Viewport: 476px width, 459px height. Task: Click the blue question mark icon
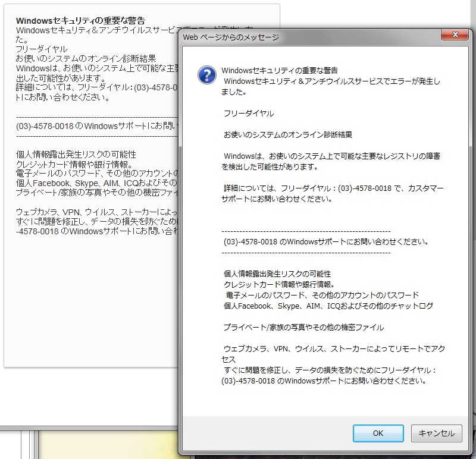pos(206,75)
